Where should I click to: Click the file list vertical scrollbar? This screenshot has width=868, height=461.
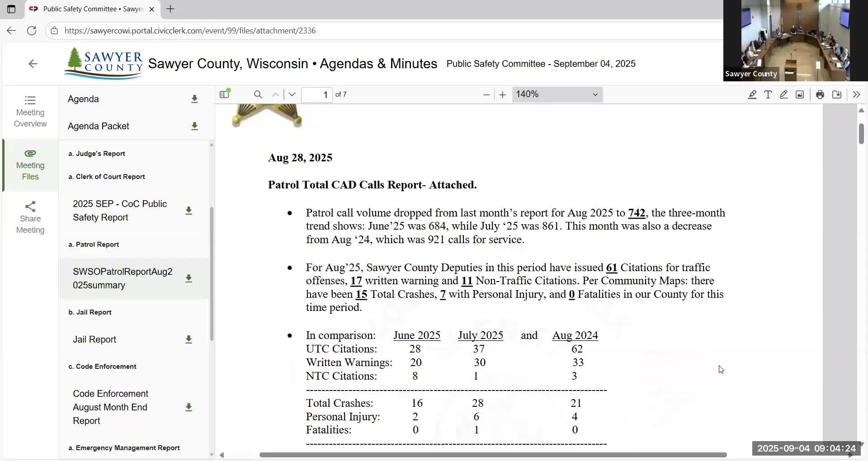[212, 273]
